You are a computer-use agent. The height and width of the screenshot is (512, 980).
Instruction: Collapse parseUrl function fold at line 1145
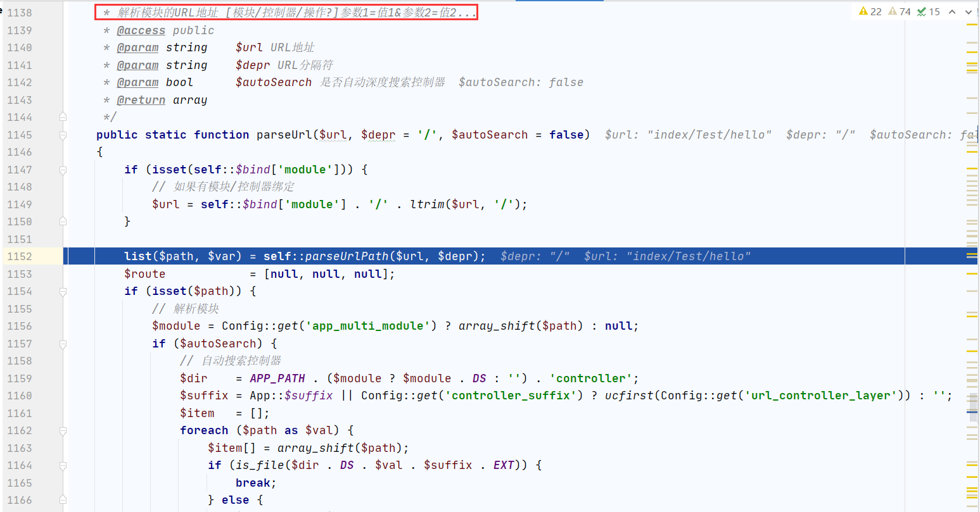coord(63,135)
